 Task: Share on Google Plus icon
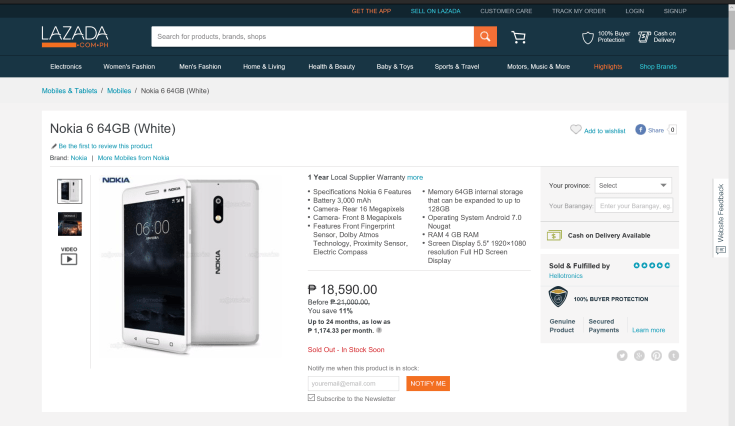(x=639, y=355)
